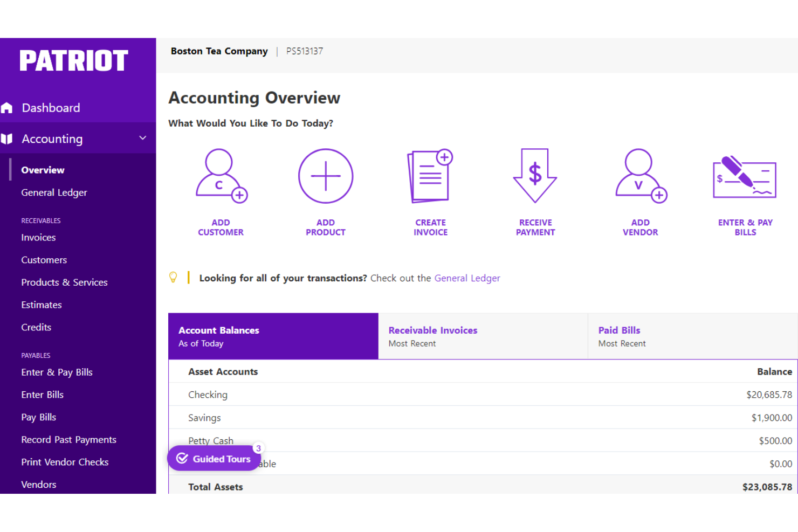This screenshot has width=798, height=532.
Task: Click the RECEIVABLES section heading
Action: tap(41, 221)
